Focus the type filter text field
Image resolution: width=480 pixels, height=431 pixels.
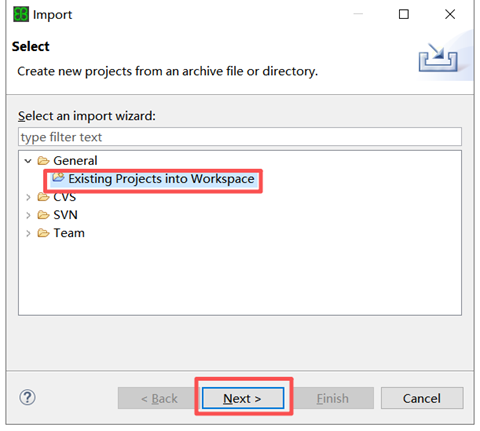240,137
